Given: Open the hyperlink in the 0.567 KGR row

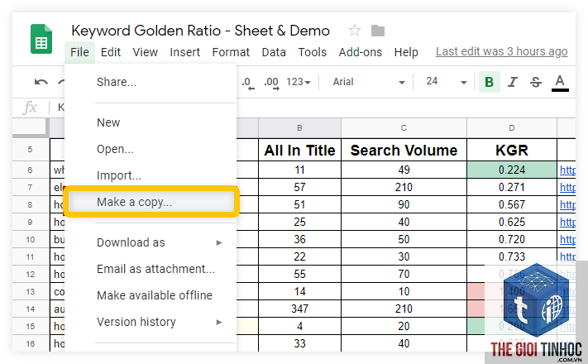Looking at the screenshot, I should coord(567,205).
